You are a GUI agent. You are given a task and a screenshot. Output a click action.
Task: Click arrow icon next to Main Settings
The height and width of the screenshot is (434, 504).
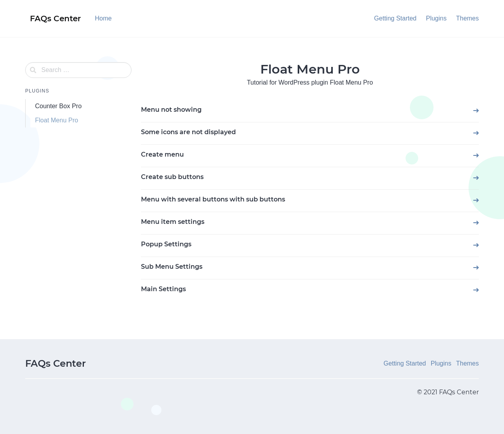click(x=476, y=290)
